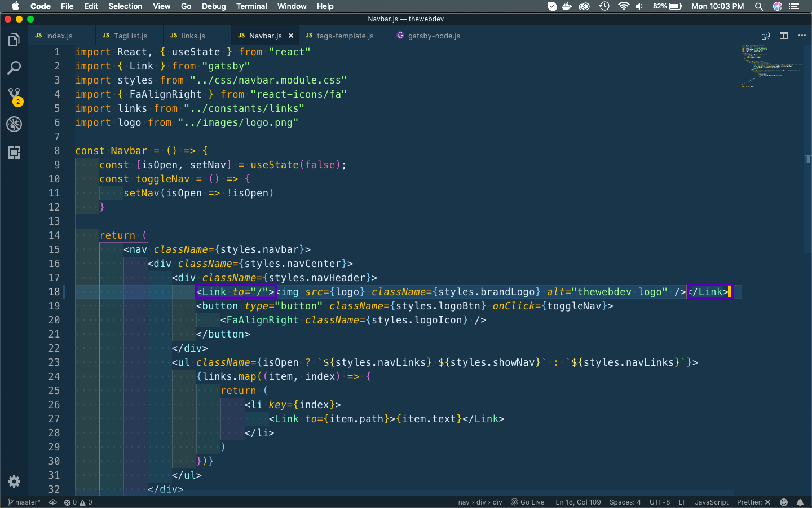The image size is (812, 508).
Task: Open the Time Machine menu bar icon
Action: (x=604, y=6)
